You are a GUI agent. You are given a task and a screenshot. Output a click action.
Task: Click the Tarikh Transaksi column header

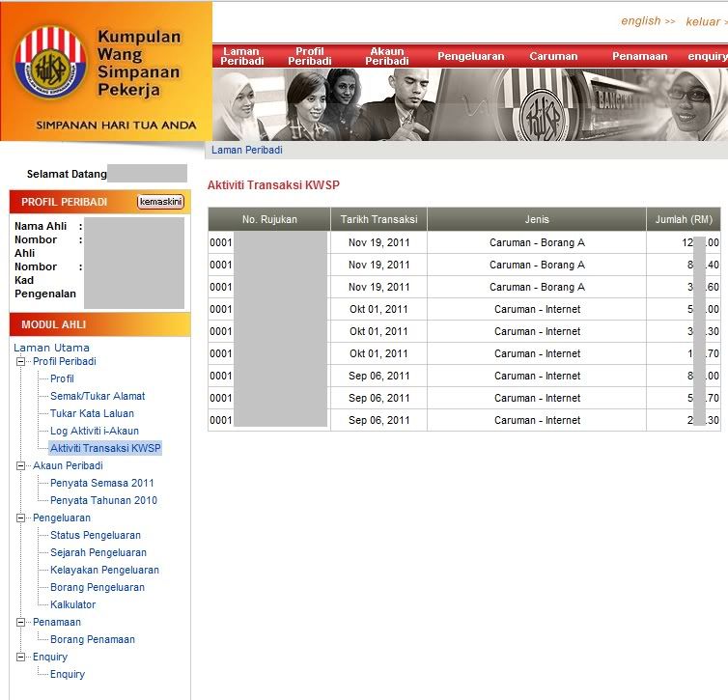pos(378,219)
